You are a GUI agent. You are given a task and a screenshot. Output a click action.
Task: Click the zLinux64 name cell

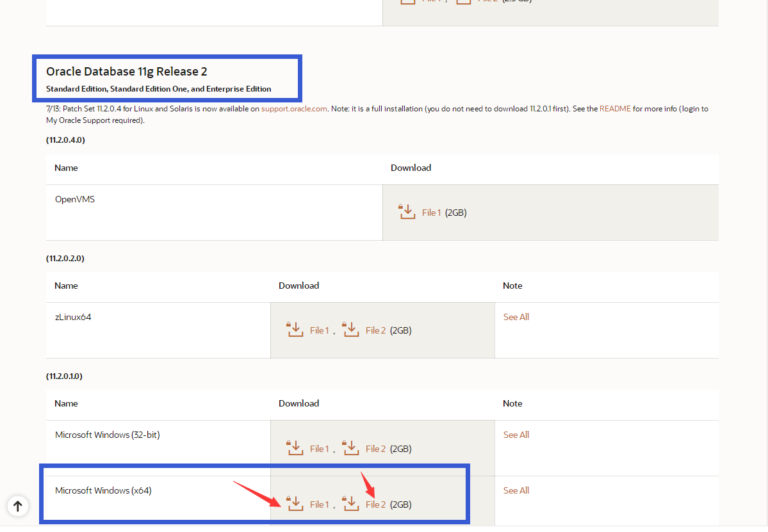[158, 330]
